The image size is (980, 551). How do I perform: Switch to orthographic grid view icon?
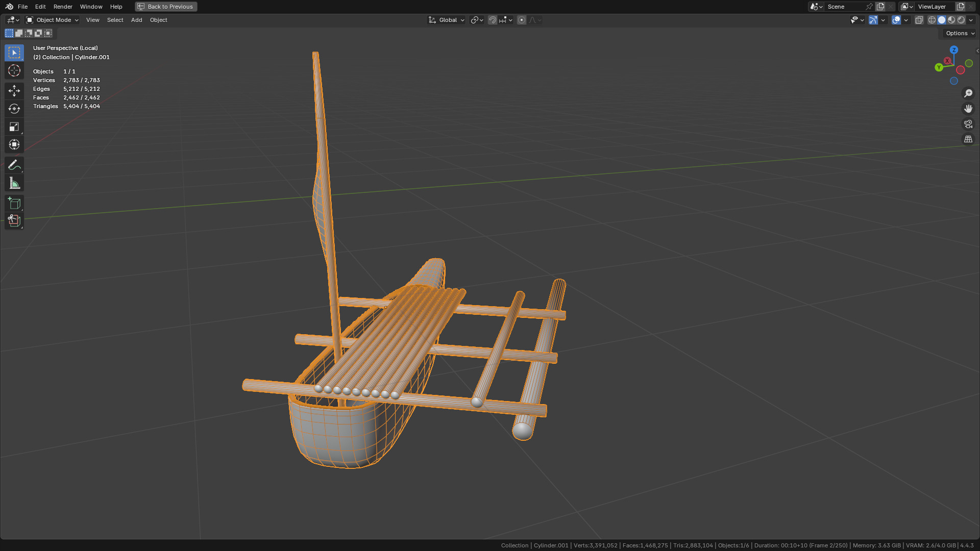968,139
